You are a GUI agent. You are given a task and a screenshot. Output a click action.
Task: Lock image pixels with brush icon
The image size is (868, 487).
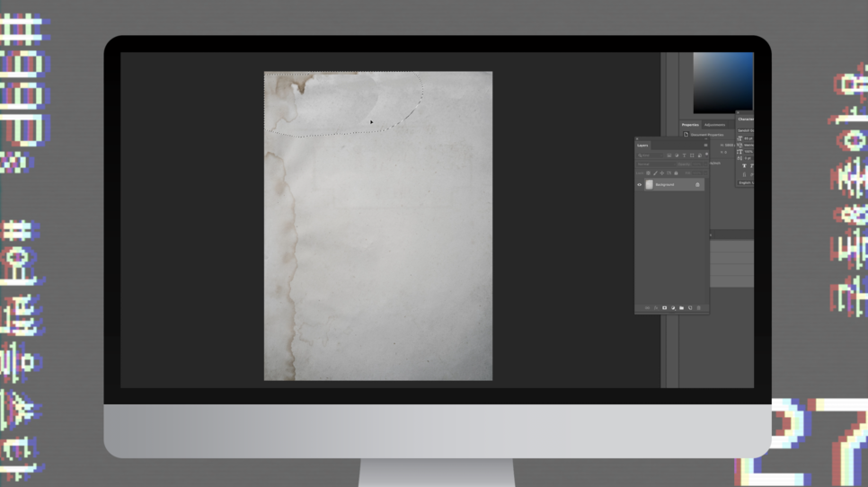click(x=655, y=173)
